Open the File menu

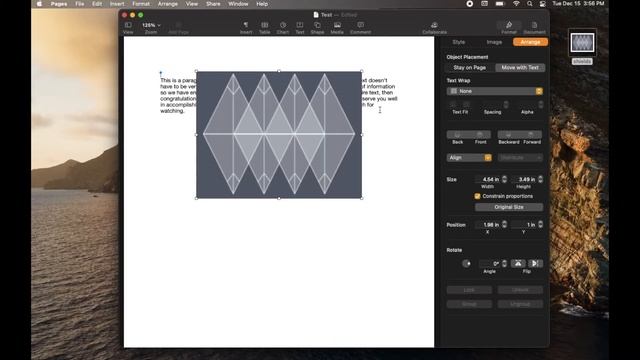coord(79,4)
